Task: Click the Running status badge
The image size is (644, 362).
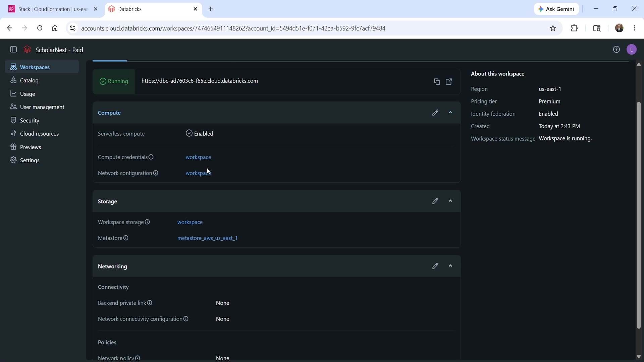Action: [114, 81]
